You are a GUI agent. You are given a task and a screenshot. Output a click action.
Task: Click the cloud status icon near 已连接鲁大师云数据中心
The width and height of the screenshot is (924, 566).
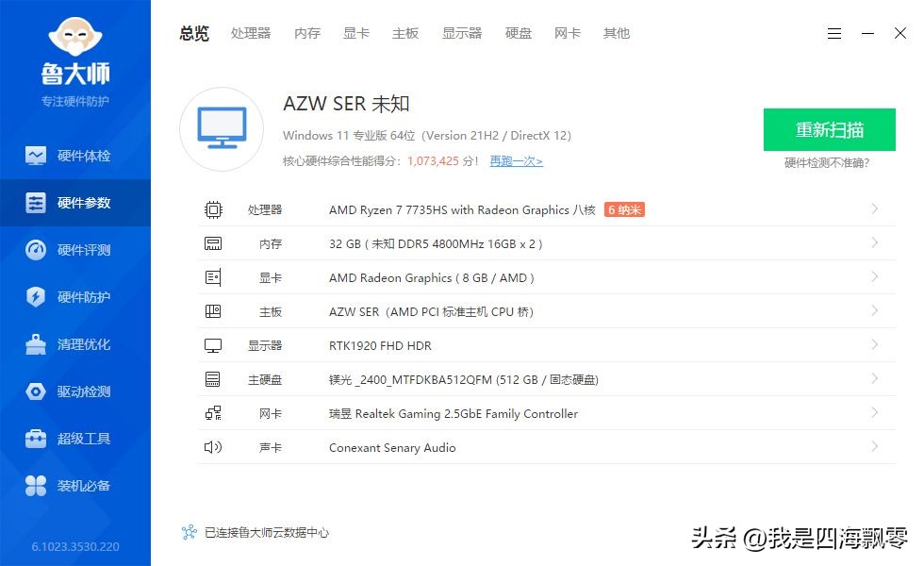point(190,532)
